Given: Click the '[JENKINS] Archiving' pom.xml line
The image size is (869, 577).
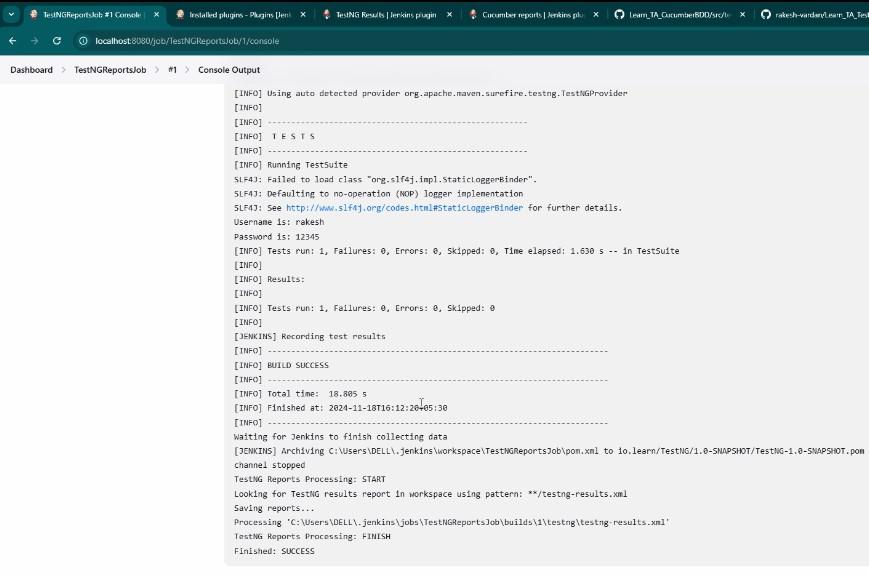Looking at the screenshot, I should 549,451.
